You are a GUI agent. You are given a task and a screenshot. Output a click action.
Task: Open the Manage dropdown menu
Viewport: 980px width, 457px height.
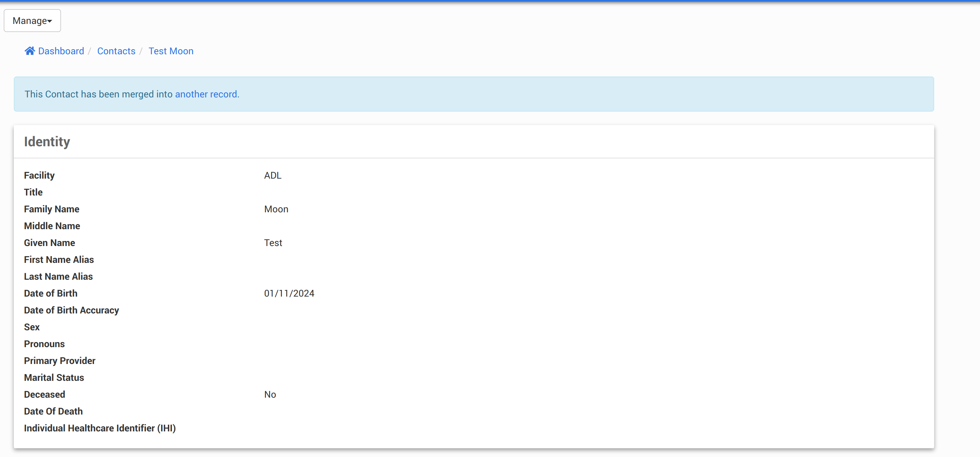32,21
